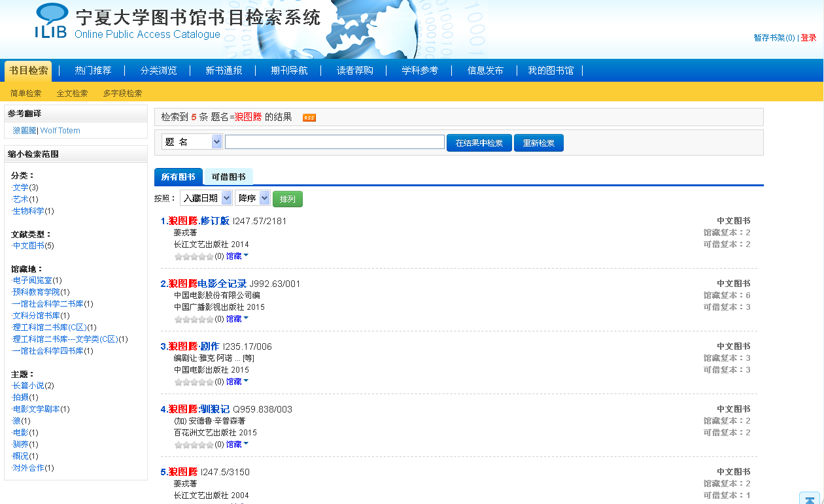Switch to the 可借图书 tab
Image resolution: width=824 pixels, height=504 pixels.
click(229, 177)
